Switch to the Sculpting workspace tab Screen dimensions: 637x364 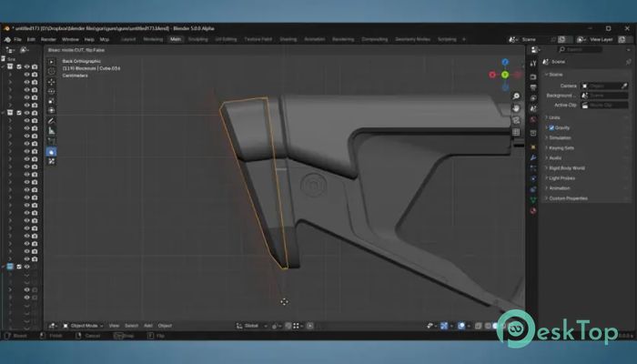click(197, 39)
